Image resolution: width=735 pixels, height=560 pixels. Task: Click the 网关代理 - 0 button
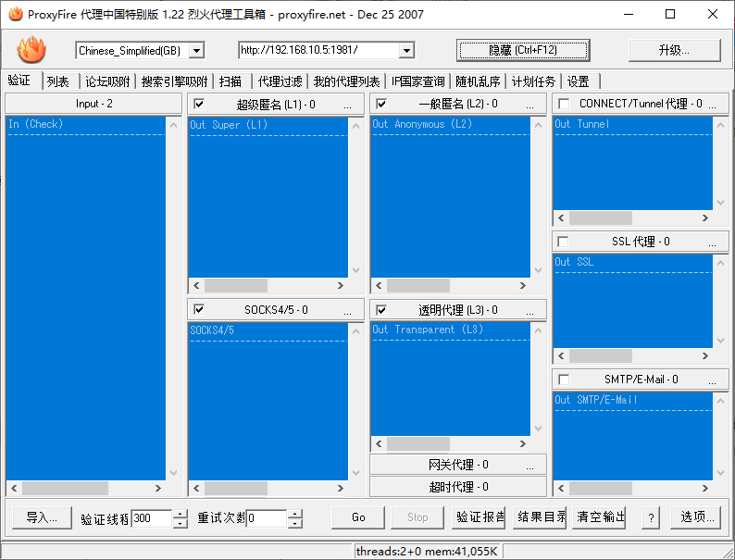click(458, 465)
